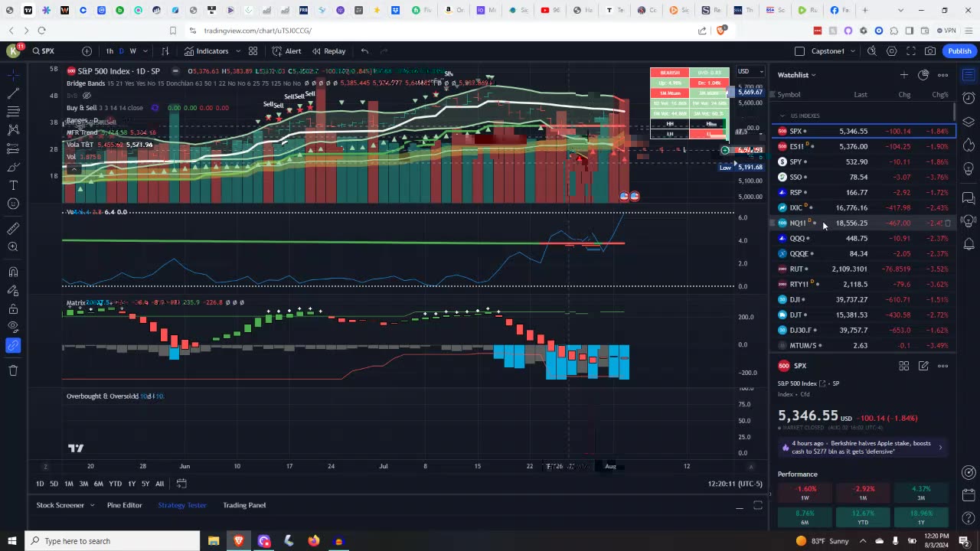Viewport: 980px width, 551px height.
Task: Open the Fibonacci retracement tools
Action: 13,112
